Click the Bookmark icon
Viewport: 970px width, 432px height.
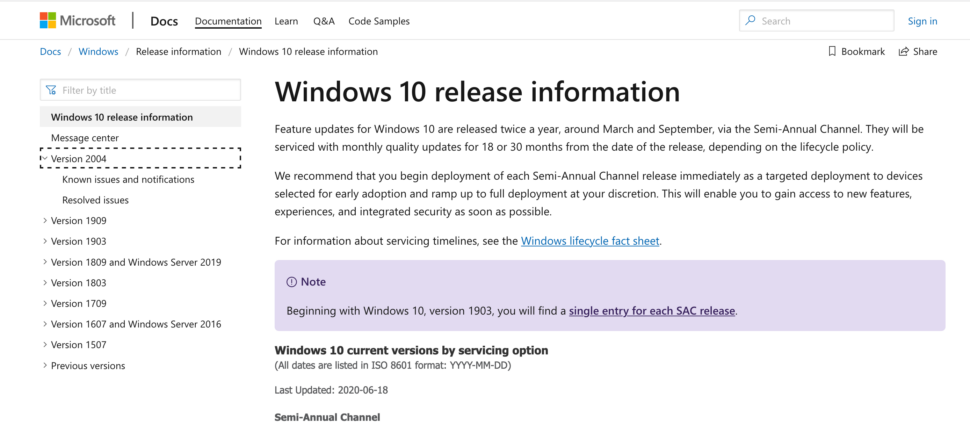(832, 51)
